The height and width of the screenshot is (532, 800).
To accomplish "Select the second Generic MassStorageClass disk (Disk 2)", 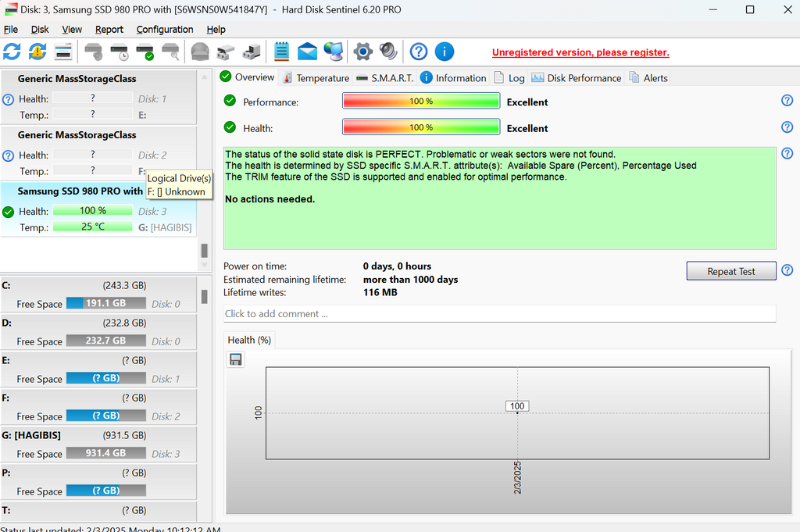I will (x=98, y=152).
